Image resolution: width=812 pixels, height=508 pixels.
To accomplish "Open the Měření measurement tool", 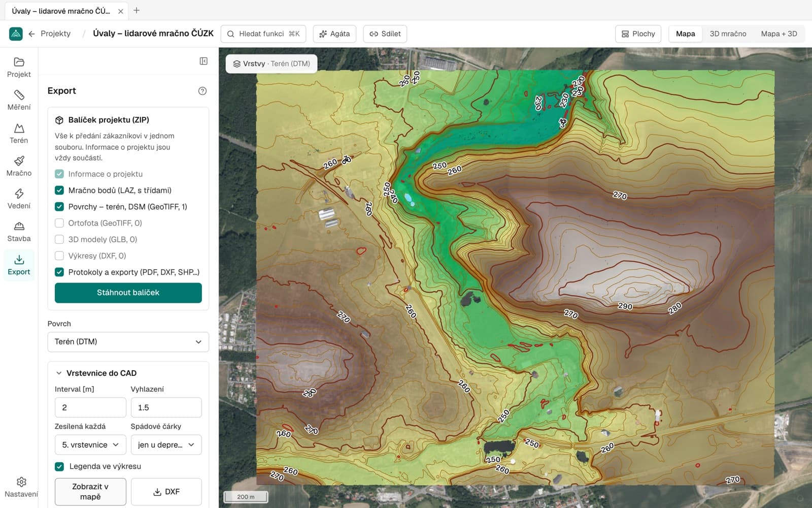I will coord(19,100).
